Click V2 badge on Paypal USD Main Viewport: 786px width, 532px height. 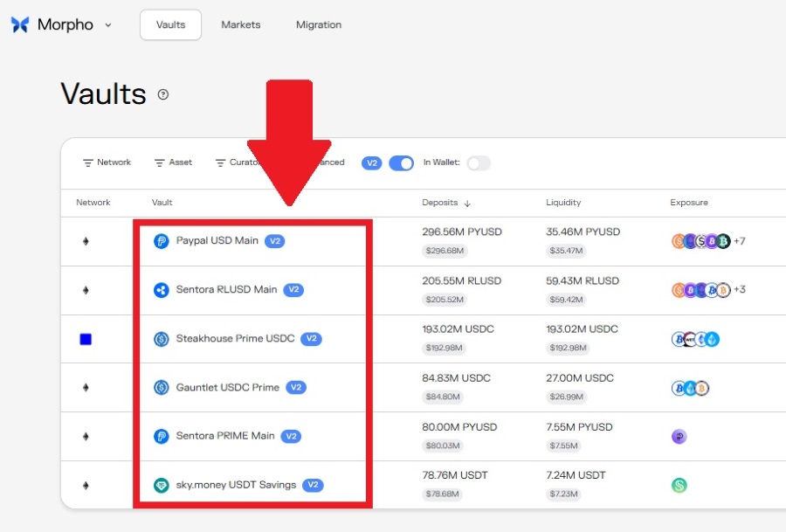click(275, 241)
